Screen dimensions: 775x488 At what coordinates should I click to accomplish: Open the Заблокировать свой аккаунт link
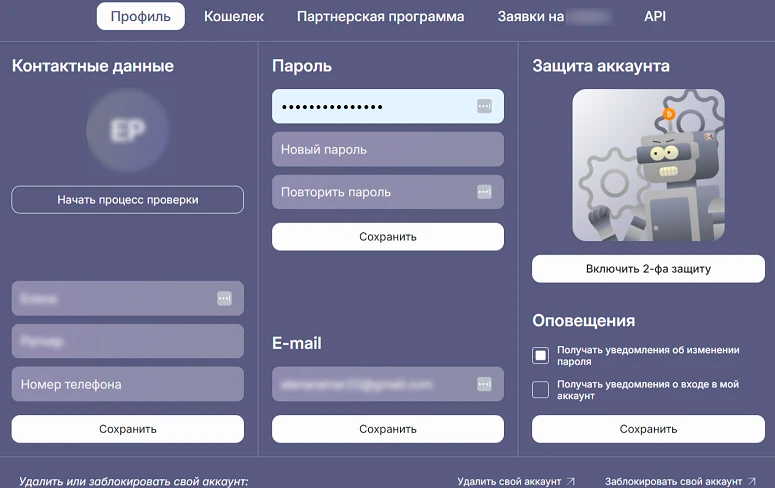pos(680,481)
